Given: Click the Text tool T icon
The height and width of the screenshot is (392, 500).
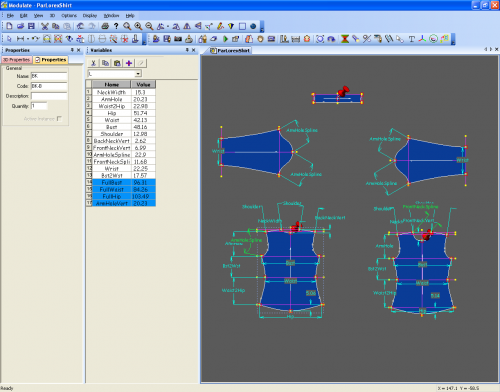Looking at the screenshot, I should click(411, 39).
